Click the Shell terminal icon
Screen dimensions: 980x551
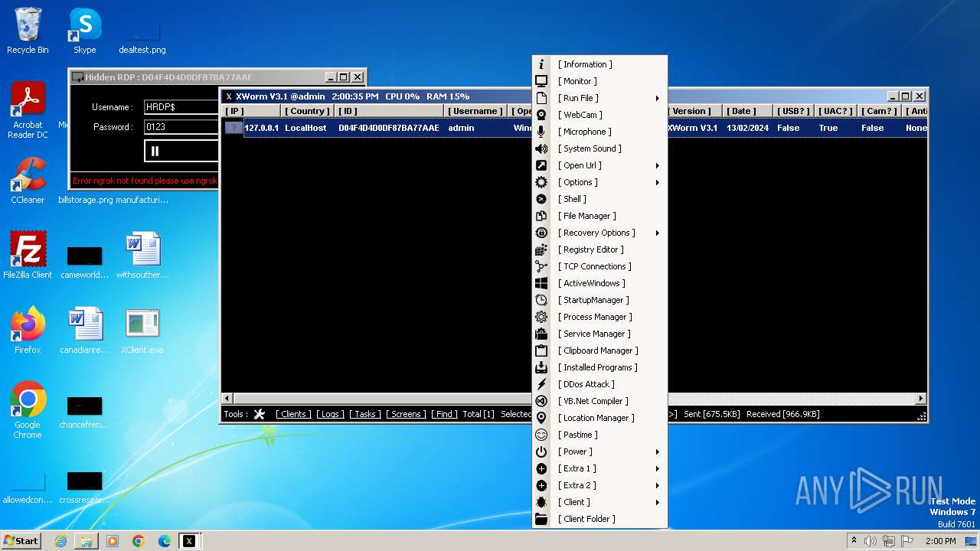[x=541, y=199]
